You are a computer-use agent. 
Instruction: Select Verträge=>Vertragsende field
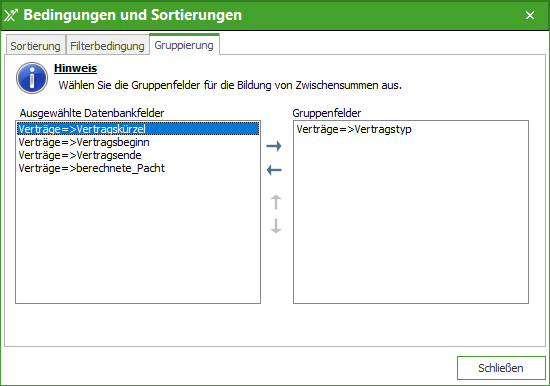(x=138, y=155)
